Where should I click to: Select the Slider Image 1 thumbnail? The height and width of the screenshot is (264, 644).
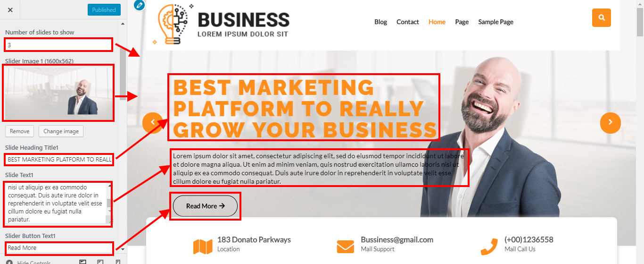click(59, 93)
